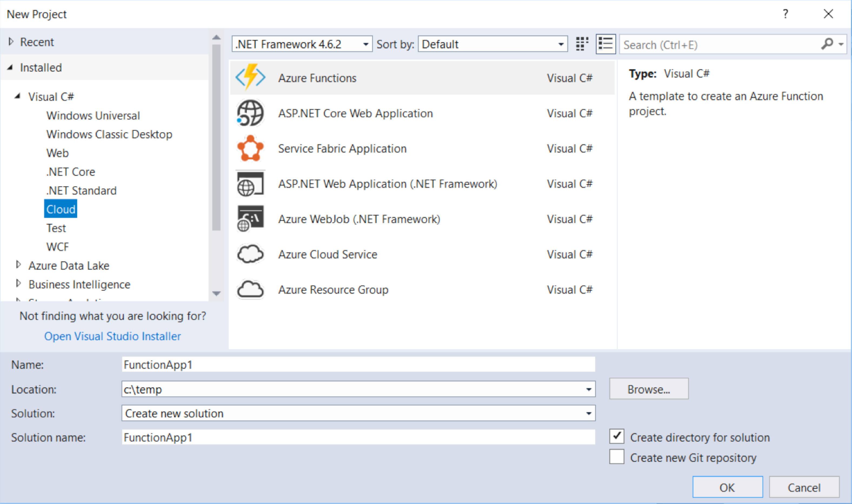852x504 pixels.
Task: Expand the Business Intelligence node
Action: (x=19, y=283)
